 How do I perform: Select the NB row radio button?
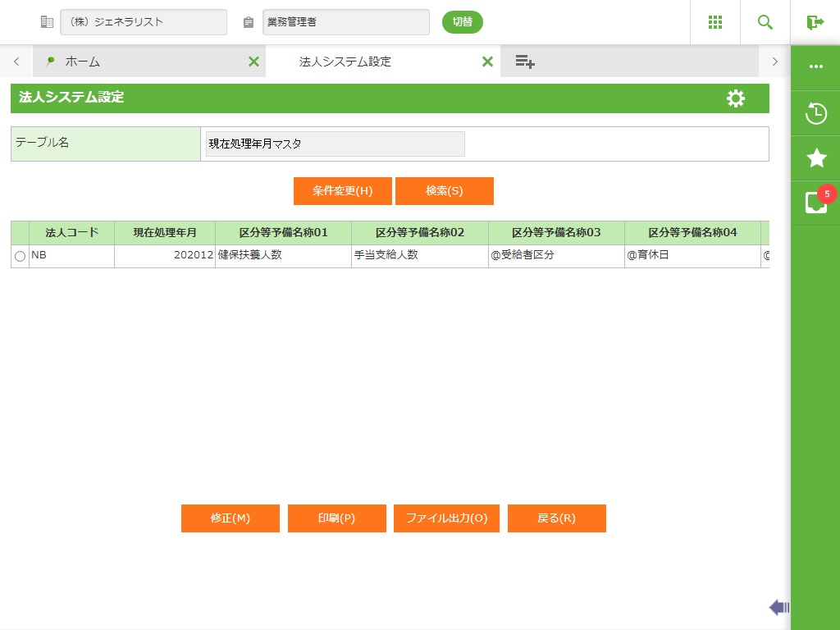click(20, 257)
